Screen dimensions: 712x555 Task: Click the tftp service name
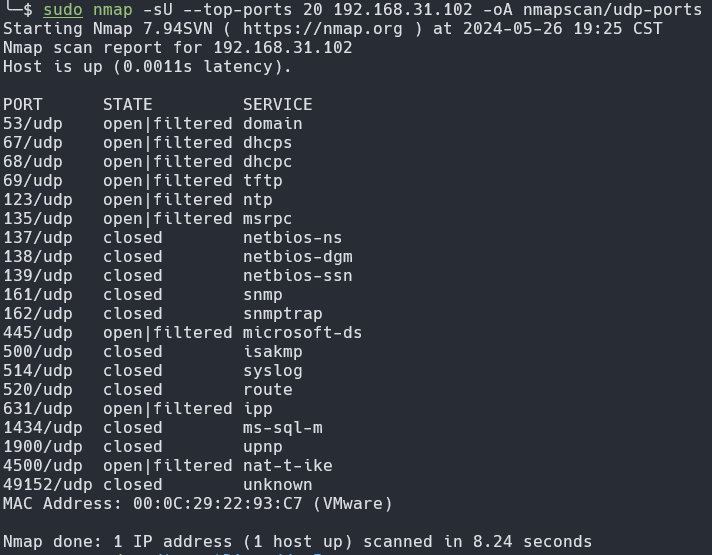263,181
